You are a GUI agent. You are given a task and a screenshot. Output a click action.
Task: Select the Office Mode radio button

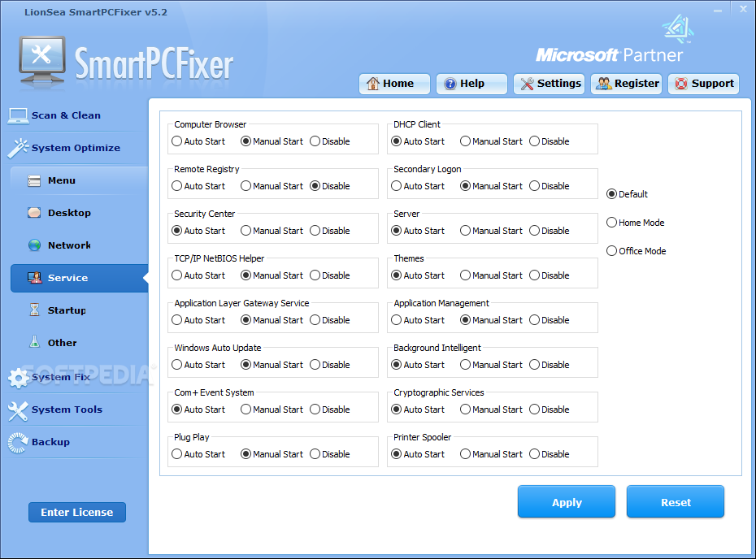[x=611, y=250]
